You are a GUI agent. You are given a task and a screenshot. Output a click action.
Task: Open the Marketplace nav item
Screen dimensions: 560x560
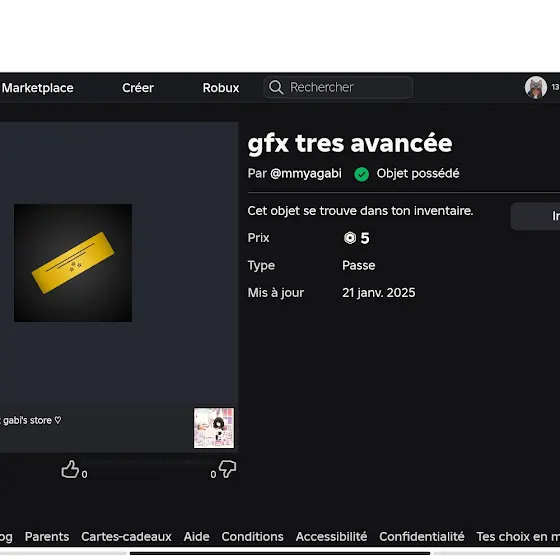click(38, 88)
